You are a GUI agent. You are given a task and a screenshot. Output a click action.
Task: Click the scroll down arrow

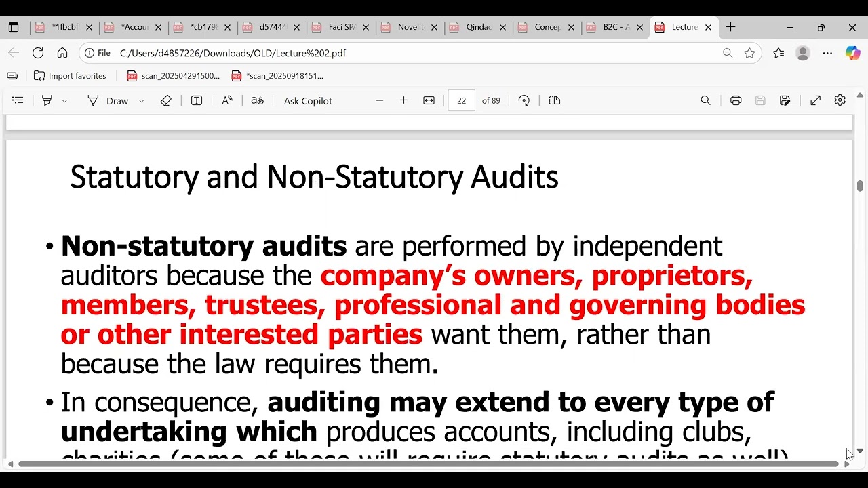[860, 451]
